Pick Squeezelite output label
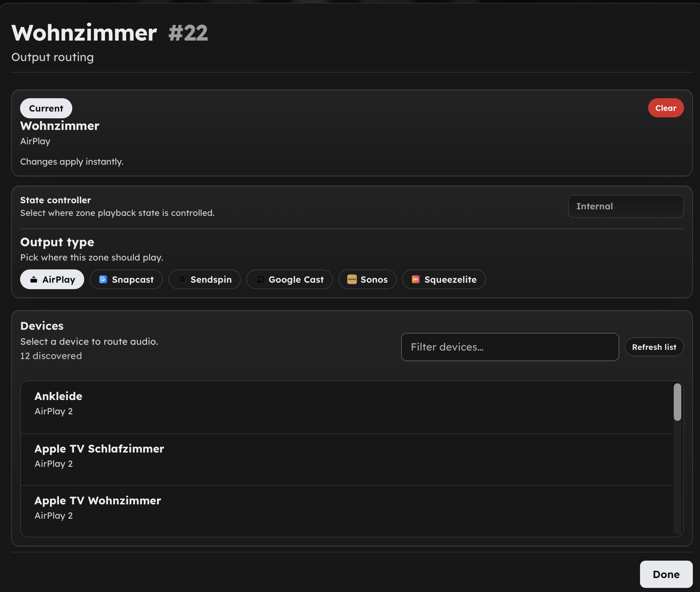This screenshot has width=700, height=592. point(450,280)
